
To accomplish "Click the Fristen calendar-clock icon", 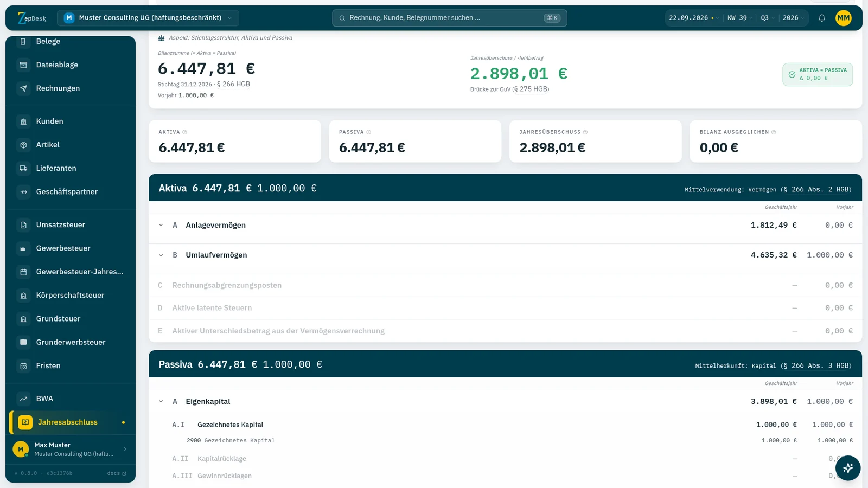I will coord(23,366).
